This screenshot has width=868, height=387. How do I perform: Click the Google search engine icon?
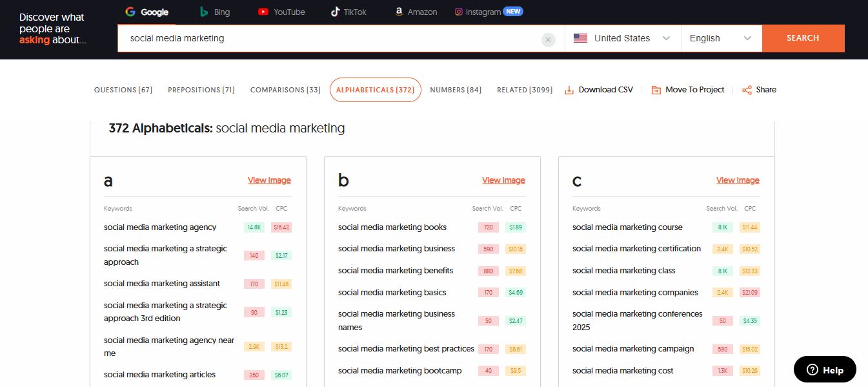click(130, 12)
